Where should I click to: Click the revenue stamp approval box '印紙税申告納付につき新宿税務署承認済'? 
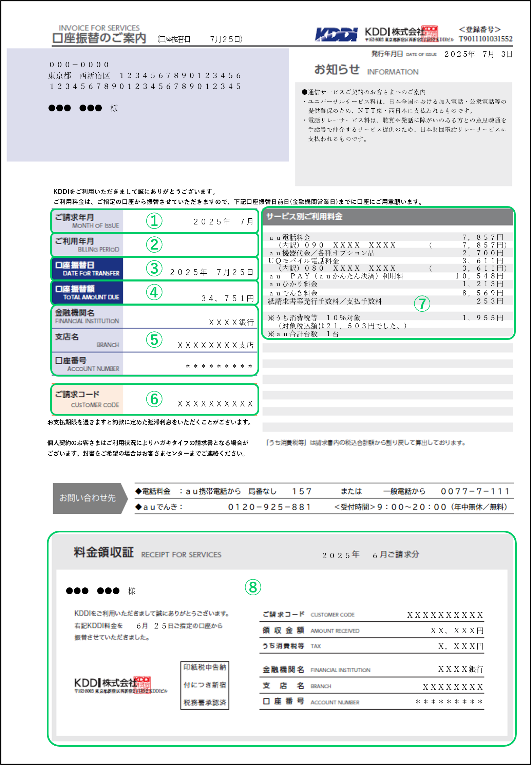click(x=205, y=685)
